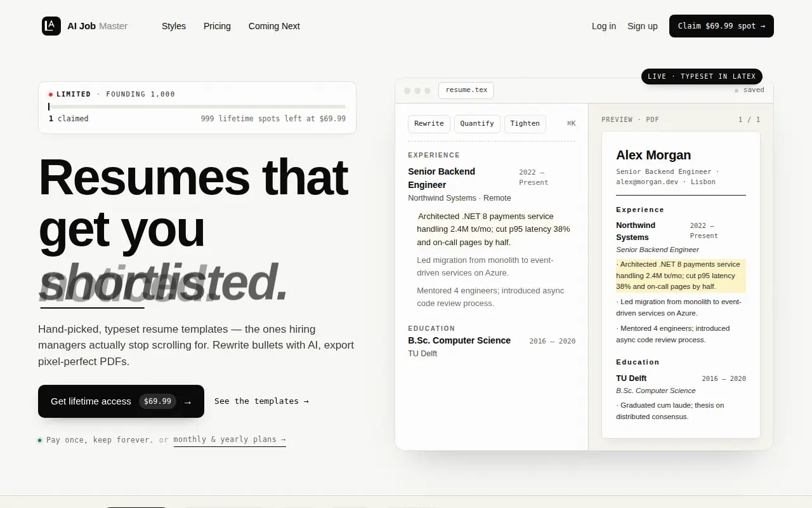Viewport: 812px width, 508px height.
Task: Click the Sign up link
Action: click(x=643, y=26)
